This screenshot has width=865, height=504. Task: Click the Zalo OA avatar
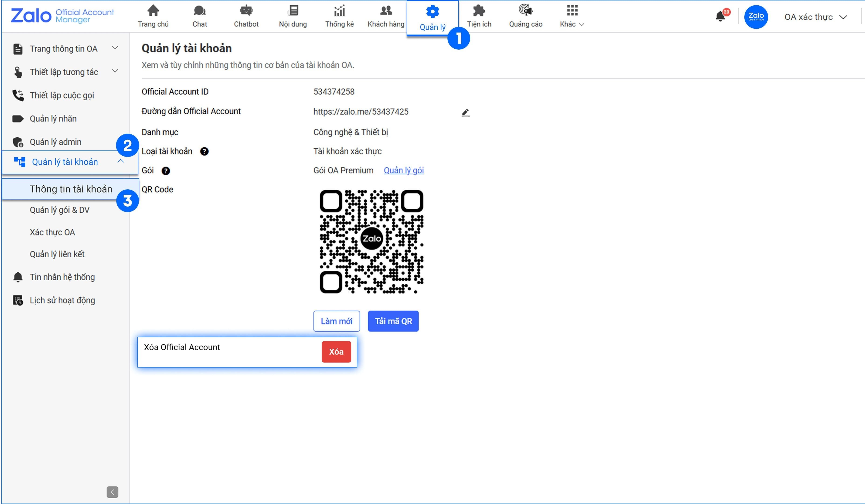pos(756,17)
